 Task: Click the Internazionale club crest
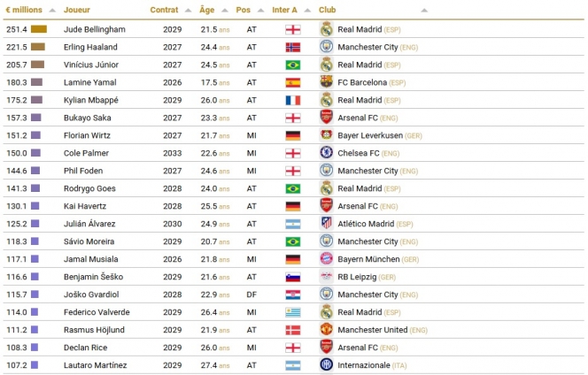click(326, 365)
